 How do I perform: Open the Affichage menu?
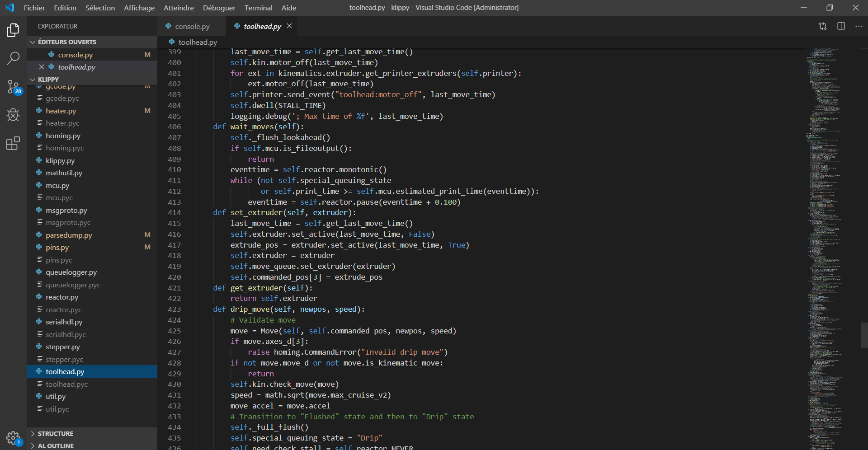139,8
